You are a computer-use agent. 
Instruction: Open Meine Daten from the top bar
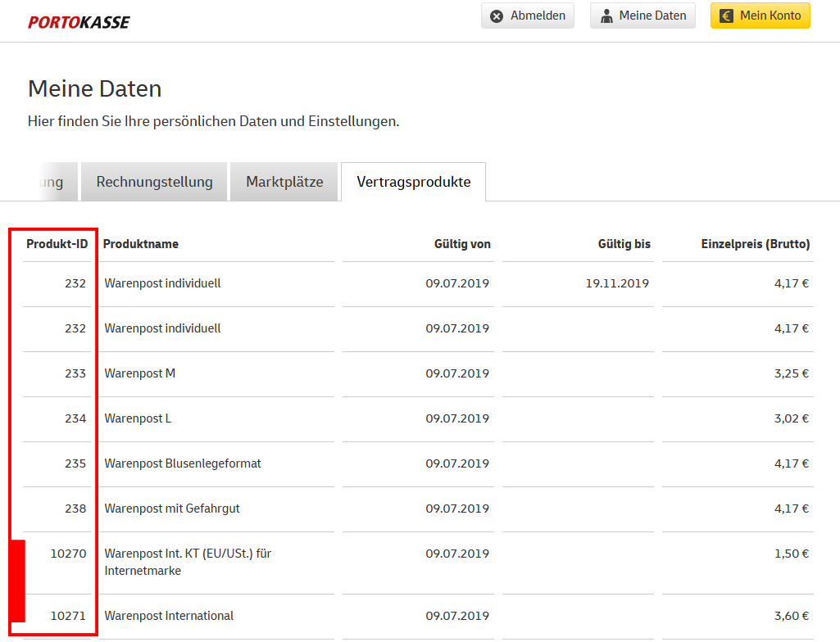click(642, 16)
